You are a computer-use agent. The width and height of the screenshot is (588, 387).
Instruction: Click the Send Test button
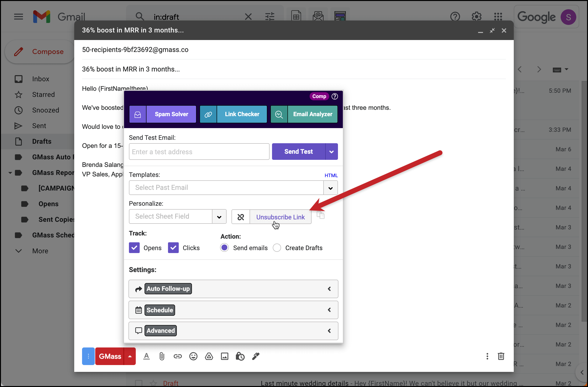pyautogui.click(x=298, y=152)
